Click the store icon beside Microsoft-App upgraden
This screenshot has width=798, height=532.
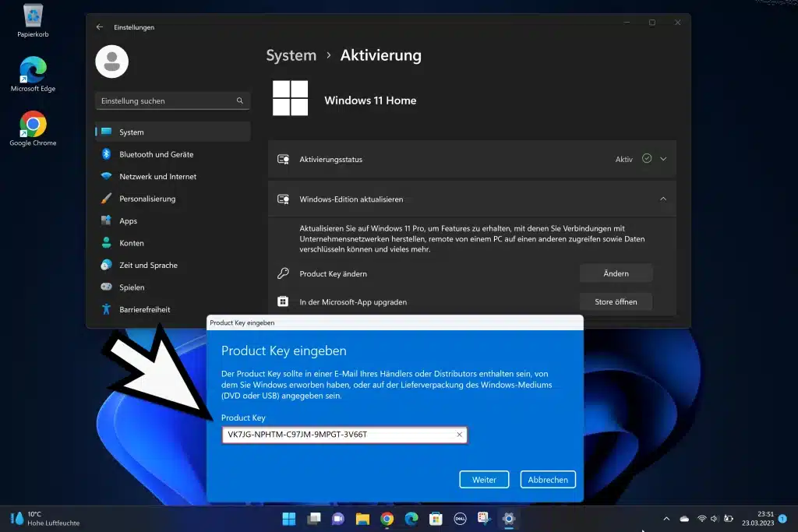[283, 301]
